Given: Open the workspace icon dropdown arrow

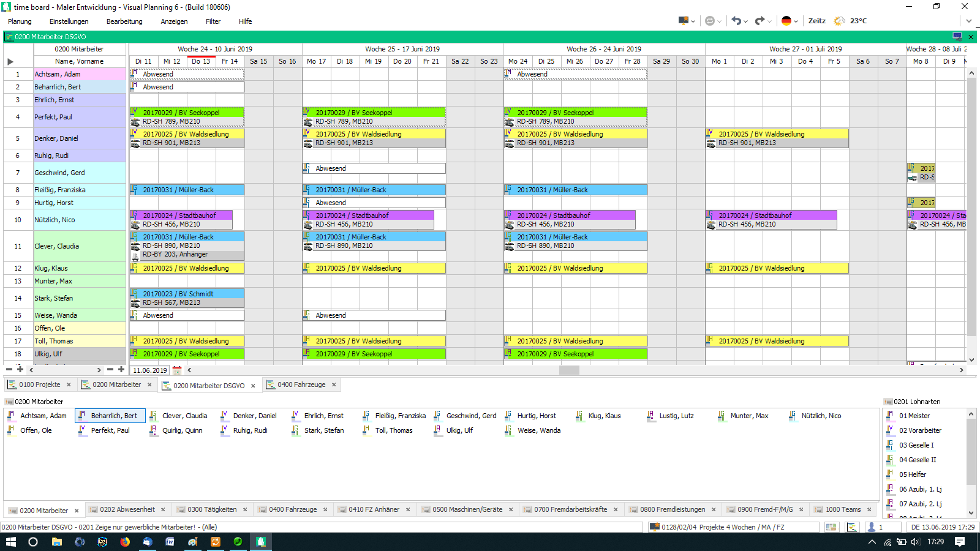Looking at the screenshot, I should (693, 21).
